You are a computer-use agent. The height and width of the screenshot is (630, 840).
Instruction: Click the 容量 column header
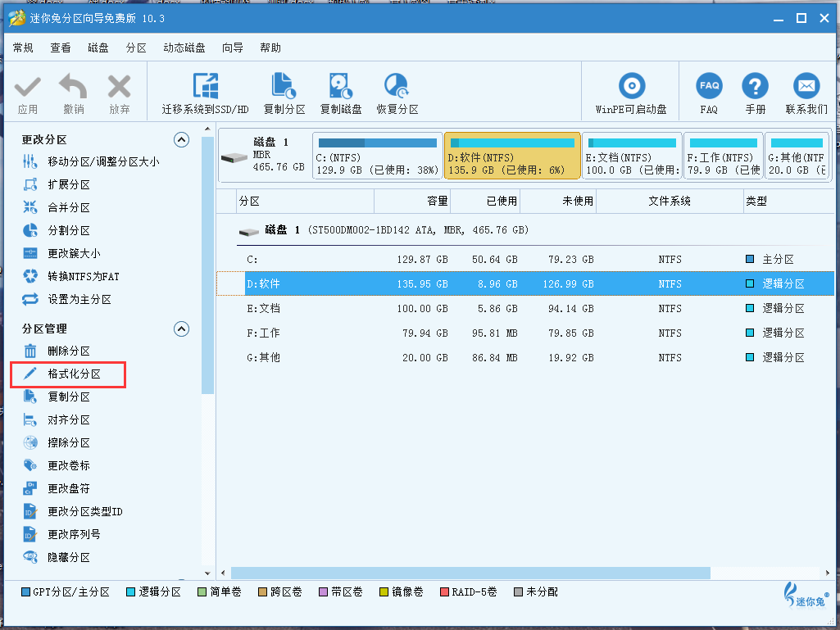click(412, 201)
